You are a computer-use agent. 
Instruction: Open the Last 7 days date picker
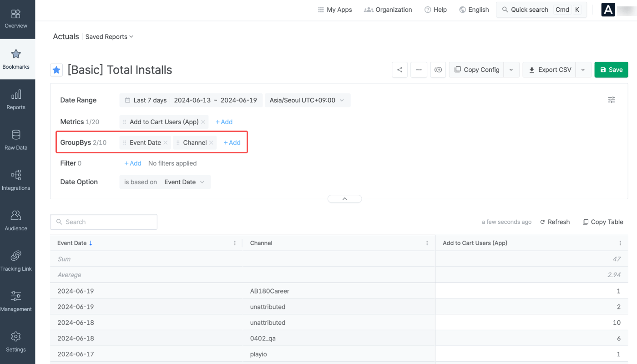[191, 100]
